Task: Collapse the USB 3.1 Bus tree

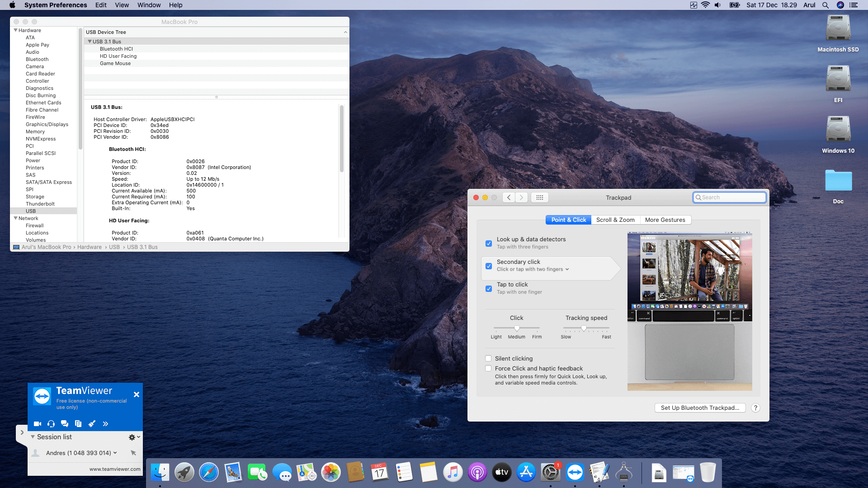Action: tap(90, 42)
